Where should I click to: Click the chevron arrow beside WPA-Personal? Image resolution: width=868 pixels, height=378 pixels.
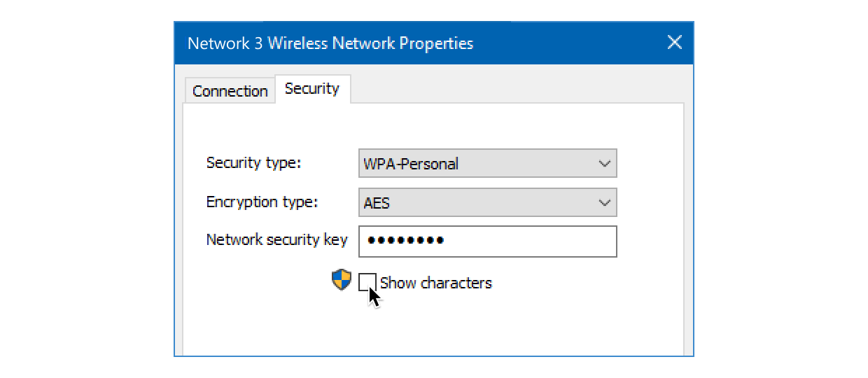(x=605, y=164)
